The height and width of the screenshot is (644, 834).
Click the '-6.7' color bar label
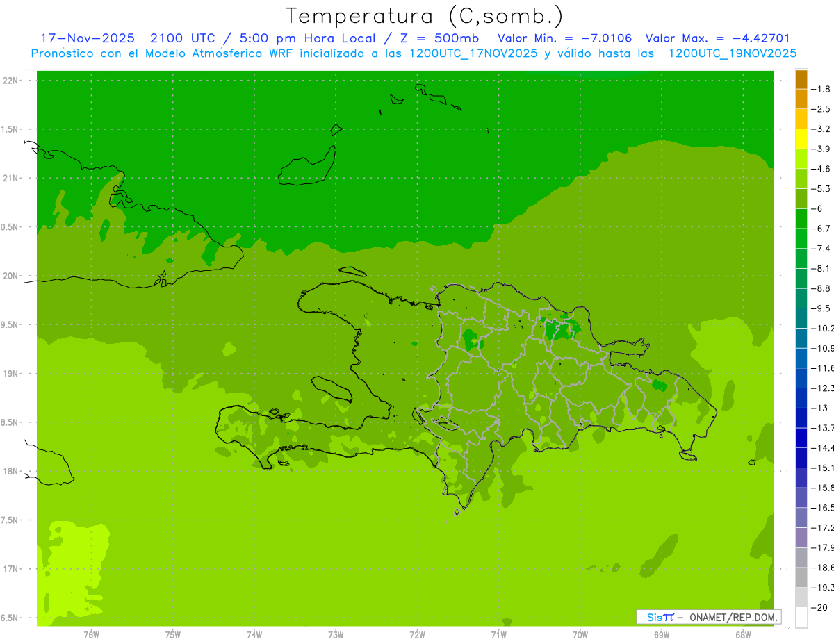(821, 229)
